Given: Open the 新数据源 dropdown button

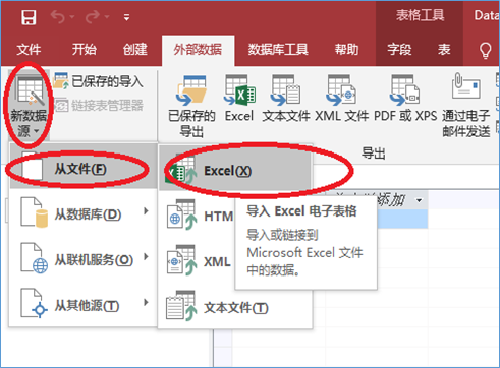Looking at the screenshot, I should [28, 105].
